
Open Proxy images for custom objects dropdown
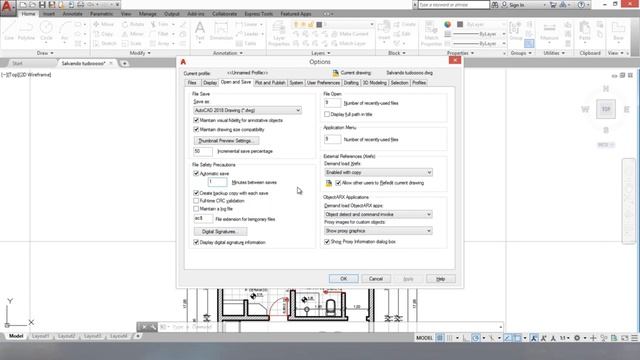378,231
